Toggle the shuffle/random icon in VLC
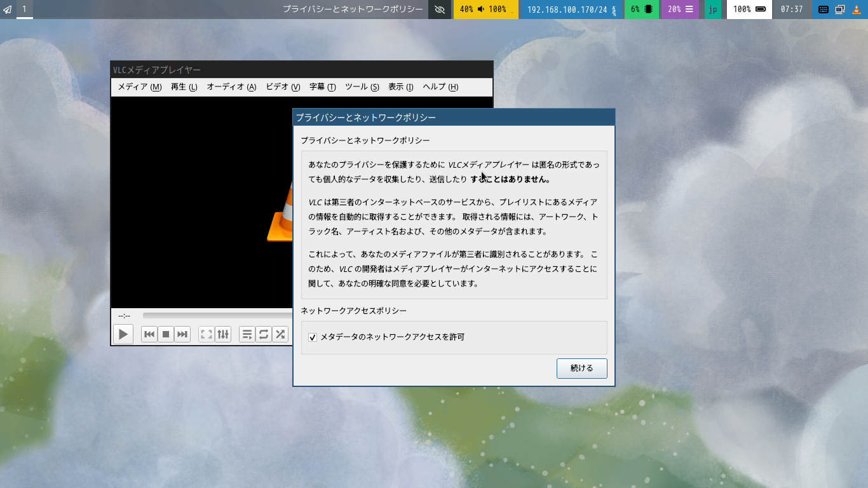 point(280,334)
